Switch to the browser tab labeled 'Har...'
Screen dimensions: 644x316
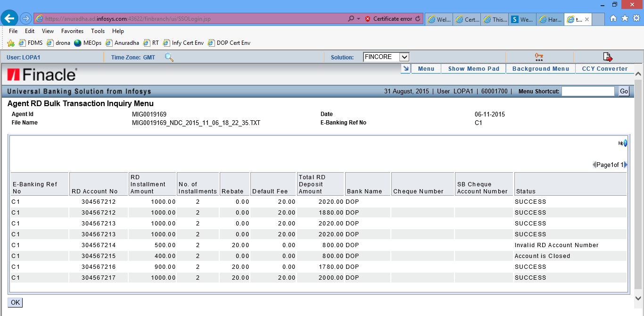point(550,19)
